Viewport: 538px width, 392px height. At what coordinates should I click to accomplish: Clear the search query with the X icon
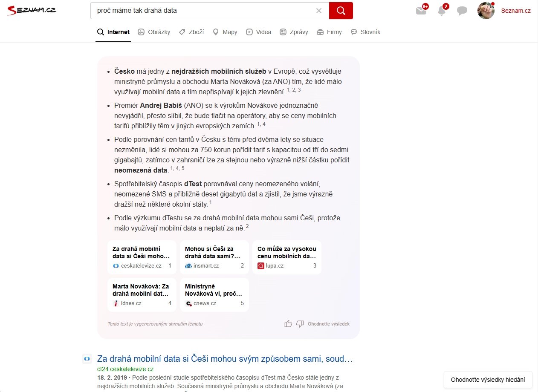click(x=318, y=11)
